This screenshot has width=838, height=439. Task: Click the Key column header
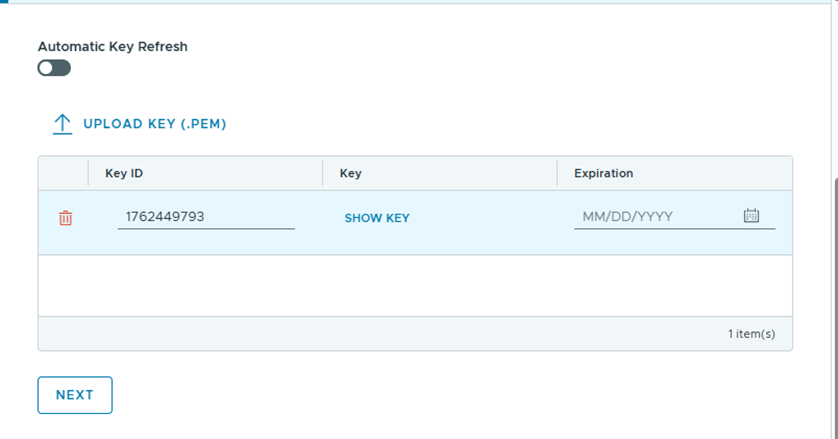point(350,173)
